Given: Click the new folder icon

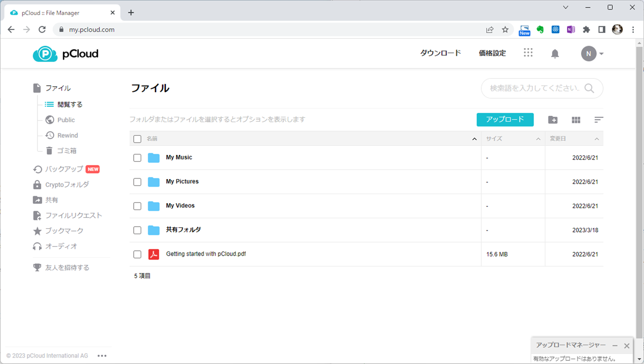Looking at the screenshot, I should 553,120.
